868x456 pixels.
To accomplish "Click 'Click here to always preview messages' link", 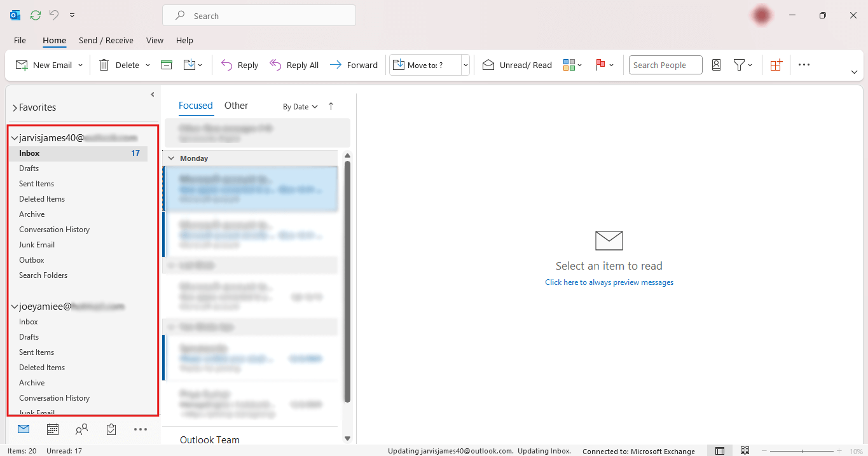I will click(609, 282).
